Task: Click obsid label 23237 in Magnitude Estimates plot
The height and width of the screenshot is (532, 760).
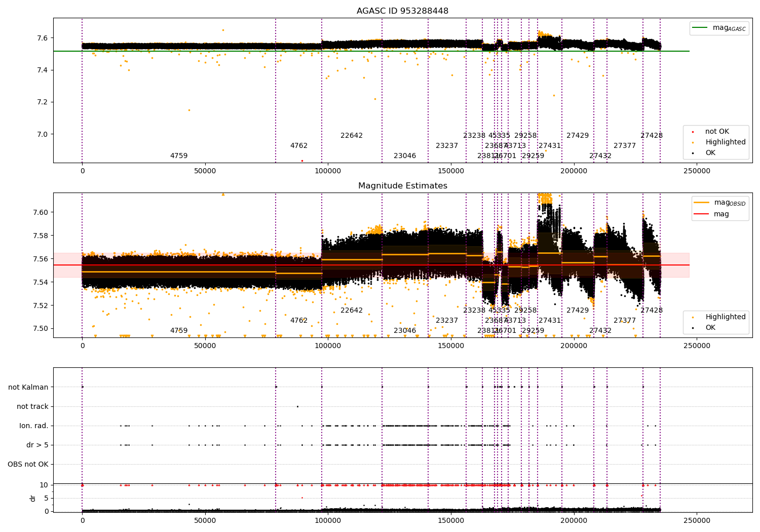Action: 447,321
